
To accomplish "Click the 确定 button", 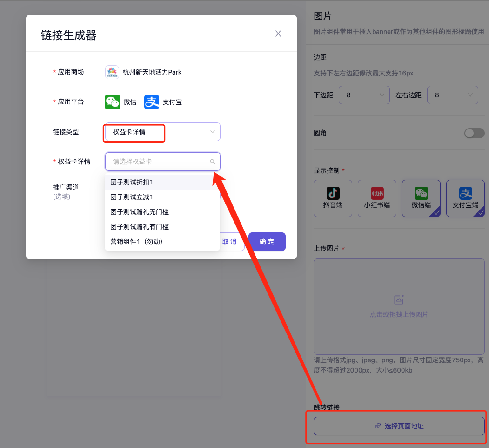I will click(x=267, y=242).
